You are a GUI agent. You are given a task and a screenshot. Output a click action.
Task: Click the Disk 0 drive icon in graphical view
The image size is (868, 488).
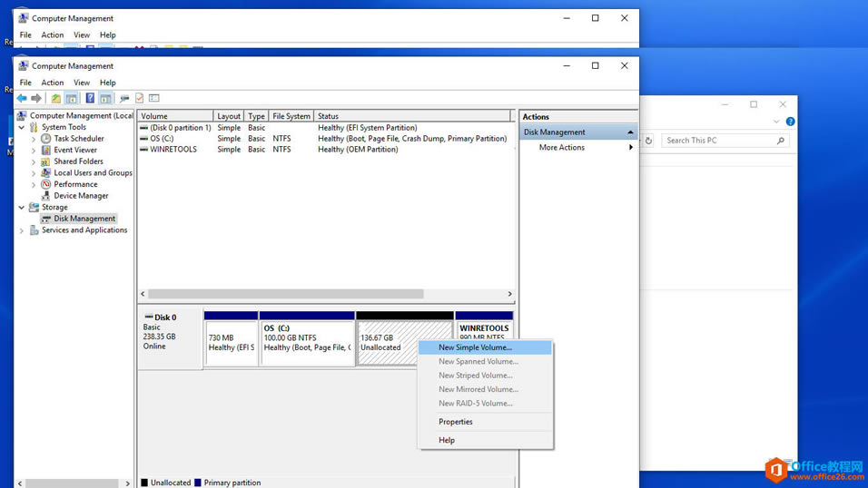[148, 317]
